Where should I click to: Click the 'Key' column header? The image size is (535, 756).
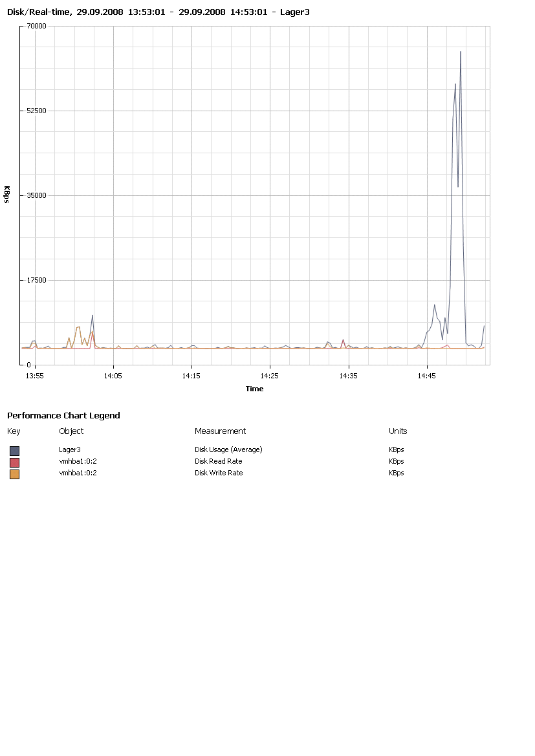click(x=14, y=431)
